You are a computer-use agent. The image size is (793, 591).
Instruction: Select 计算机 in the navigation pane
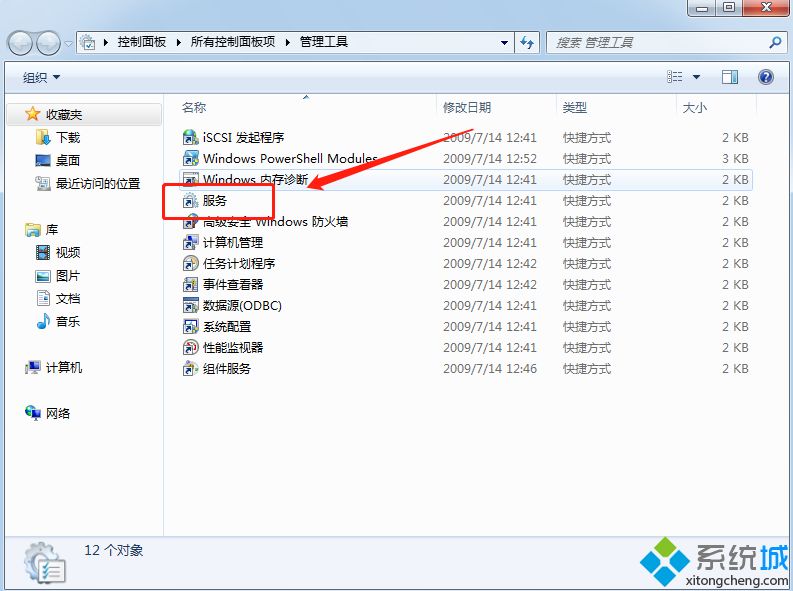(x=54, y=368)
